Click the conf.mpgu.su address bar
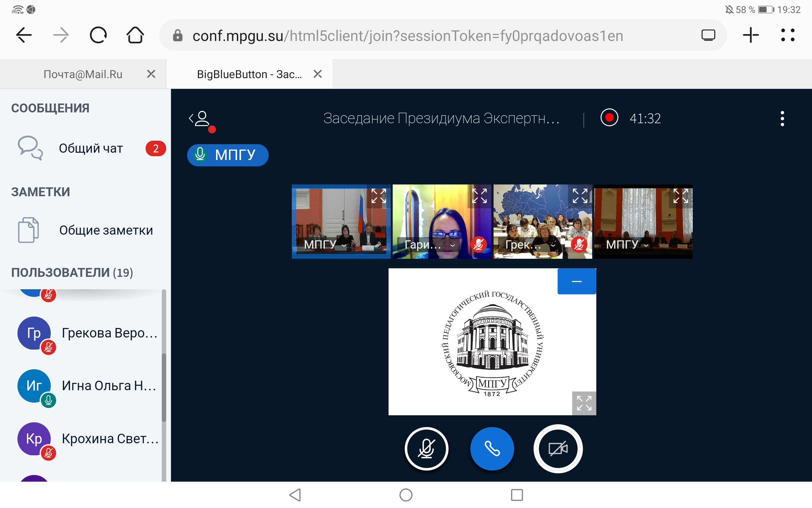812x508 pixels. (443, 35)
